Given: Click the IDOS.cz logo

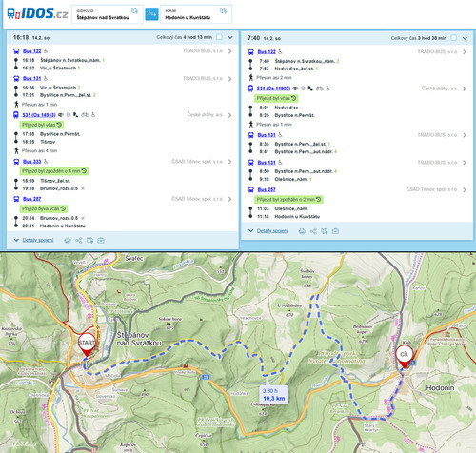Looking at the screenshot, I should coord(37,13).
